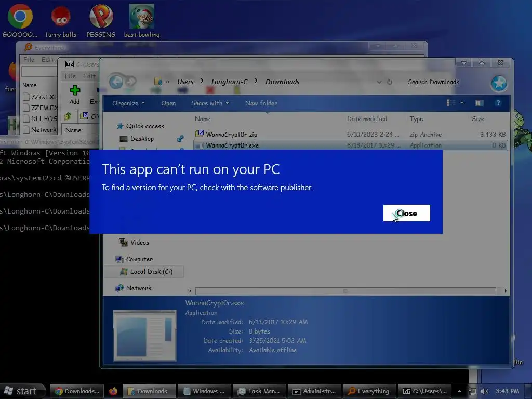Select 7ZG.EXE in Everything results
This screenshot has width=532, height=399.
point(40,97)
